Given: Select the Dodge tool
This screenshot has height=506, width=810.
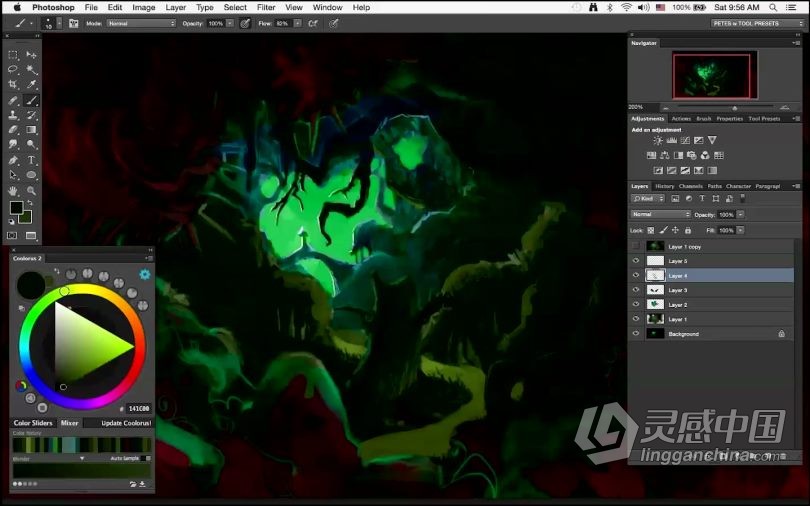Looking at the screenshot, I should 31,145.
